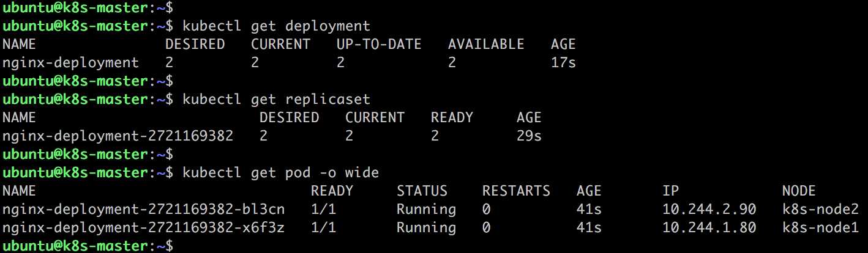Click pod name ending in x6f3z
The width and height of the screenshot is (868, 253).
tap(143, 227)
